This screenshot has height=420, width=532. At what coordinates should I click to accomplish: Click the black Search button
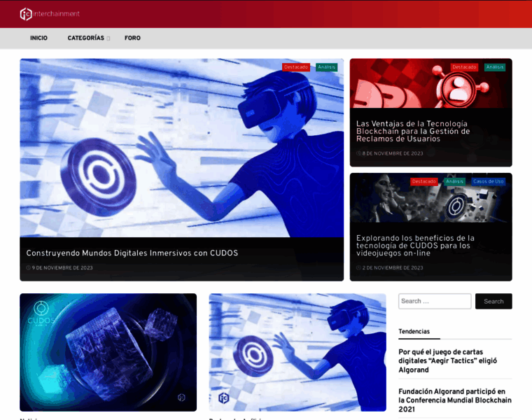[493, 301]
